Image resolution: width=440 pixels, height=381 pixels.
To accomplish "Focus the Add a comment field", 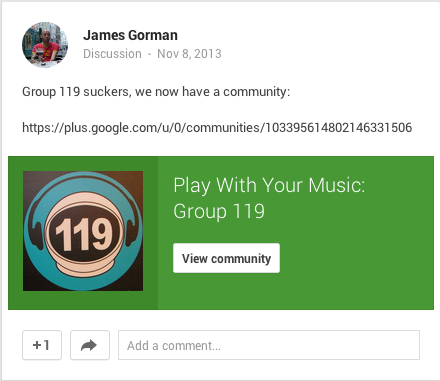I will tap(269, 345).
